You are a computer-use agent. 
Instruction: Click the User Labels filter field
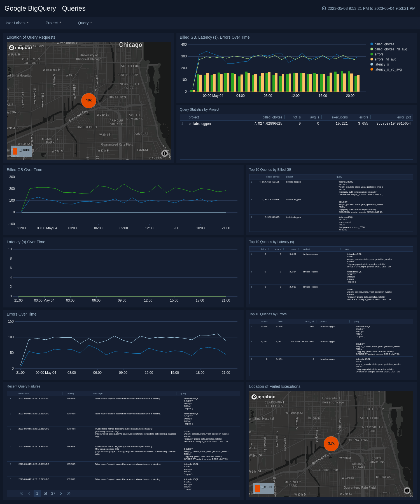[x=34, y=23]
